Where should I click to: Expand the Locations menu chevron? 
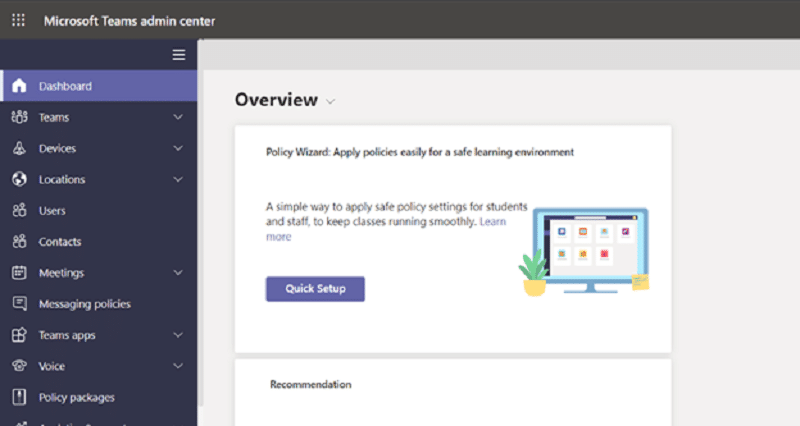178,180
